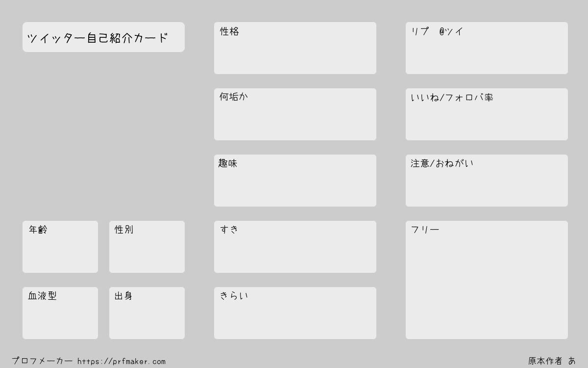Click the プロフメーカー footer text
The height and width of the screenshot is (368, 588).
click(42, 361)
